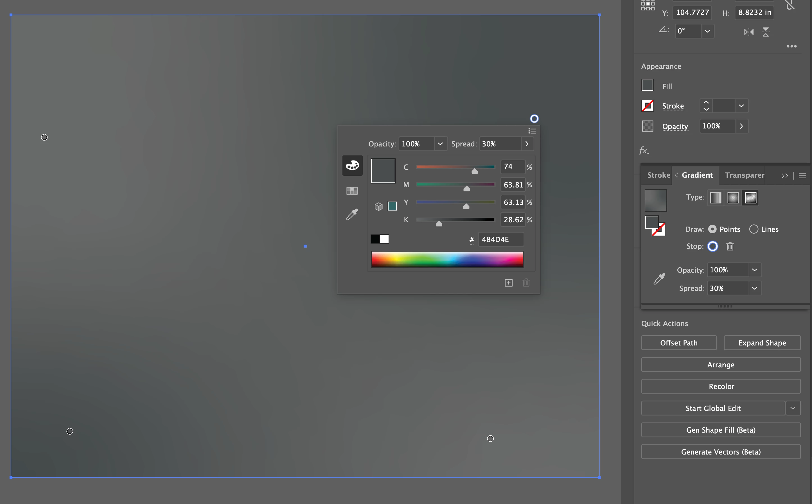Pick the eyedropper in color popup

click(352, 214)
